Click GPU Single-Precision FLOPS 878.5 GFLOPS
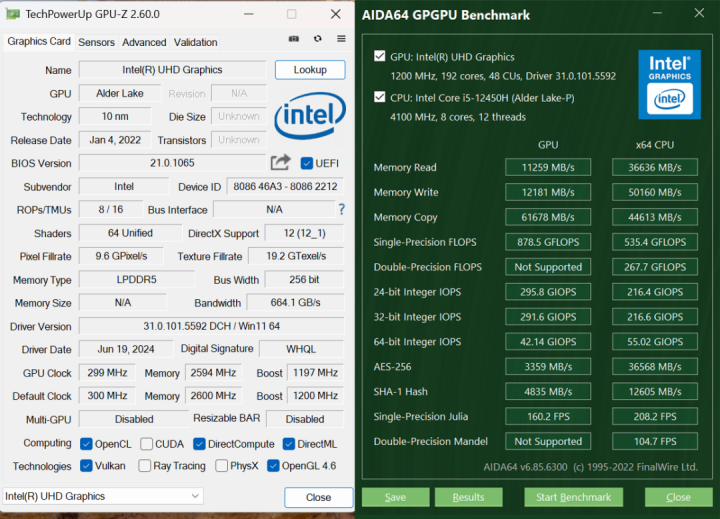720x519 pixels. tap(548, 242)
